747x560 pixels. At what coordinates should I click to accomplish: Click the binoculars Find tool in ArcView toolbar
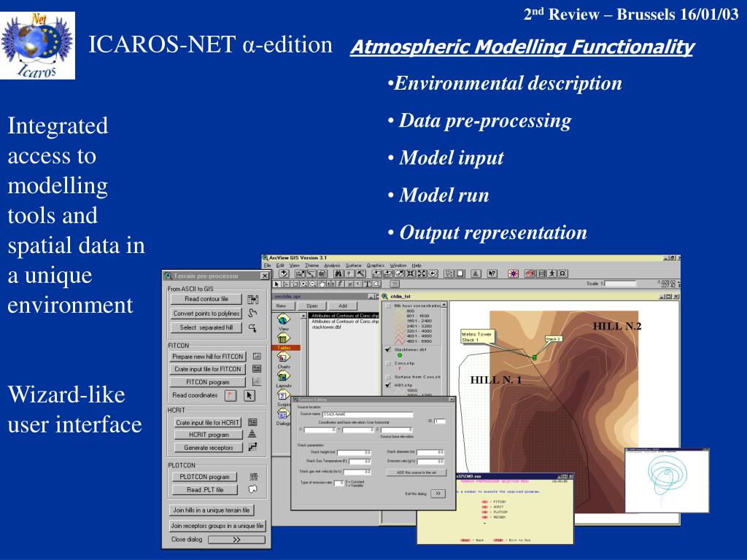tap(338, 273)
